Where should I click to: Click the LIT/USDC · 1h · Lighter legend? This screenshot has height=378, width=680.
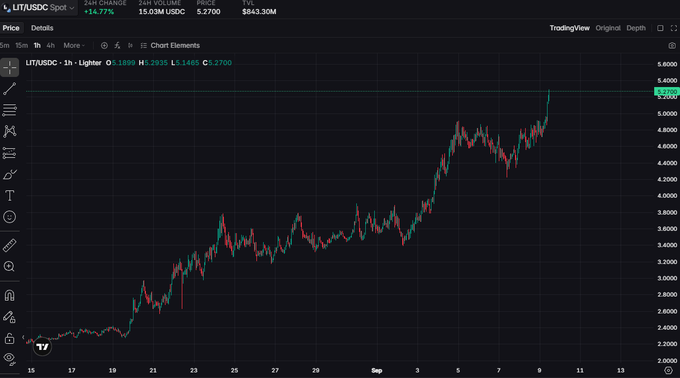click(x=63, y=63)
